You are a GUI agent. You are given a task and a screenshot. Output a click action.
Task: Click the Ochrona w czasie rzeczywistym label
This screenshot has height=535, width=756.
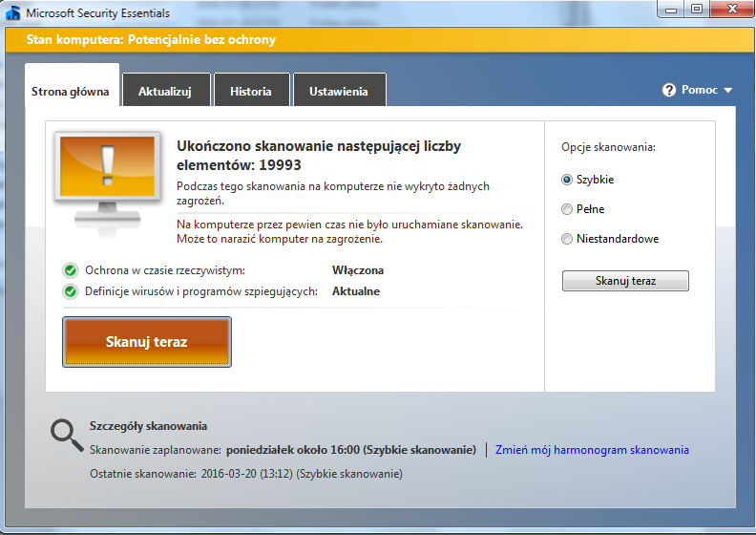(165, 270)
